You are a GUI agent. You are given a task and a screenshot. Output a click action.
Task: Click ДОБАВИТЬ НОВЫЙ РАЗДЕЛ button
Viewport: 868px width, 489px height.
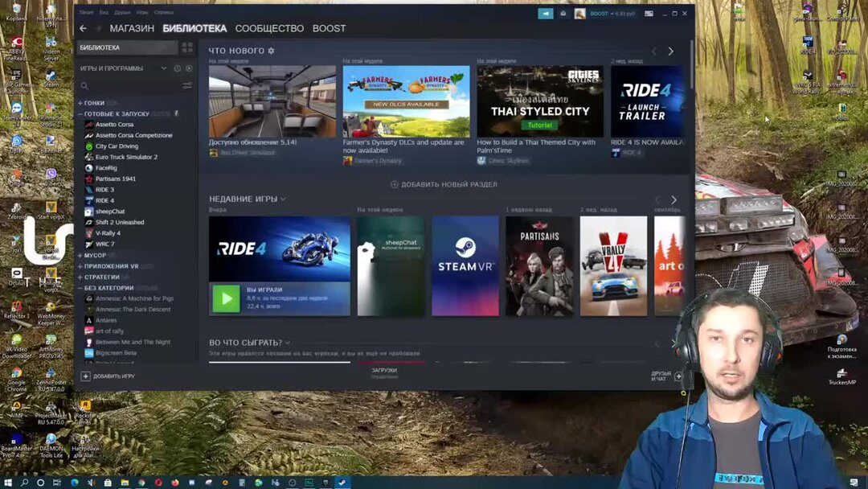point(444,184)
